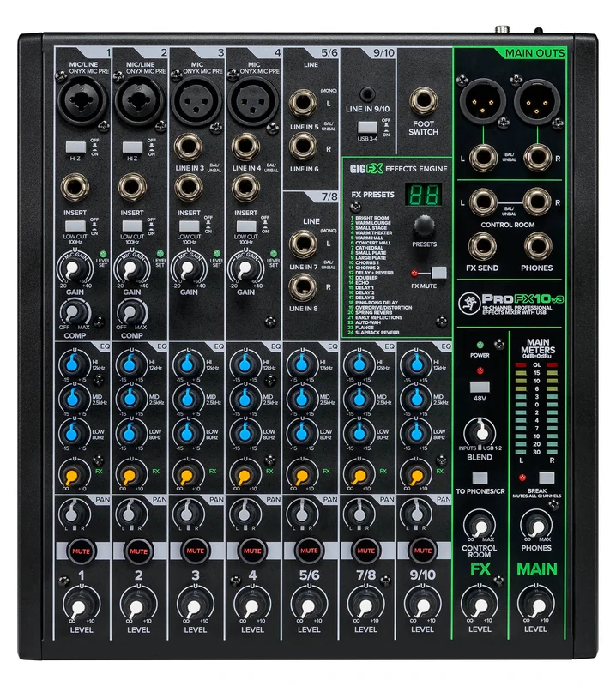Toggle the TO PHONES/CR button

coord(480,478)
